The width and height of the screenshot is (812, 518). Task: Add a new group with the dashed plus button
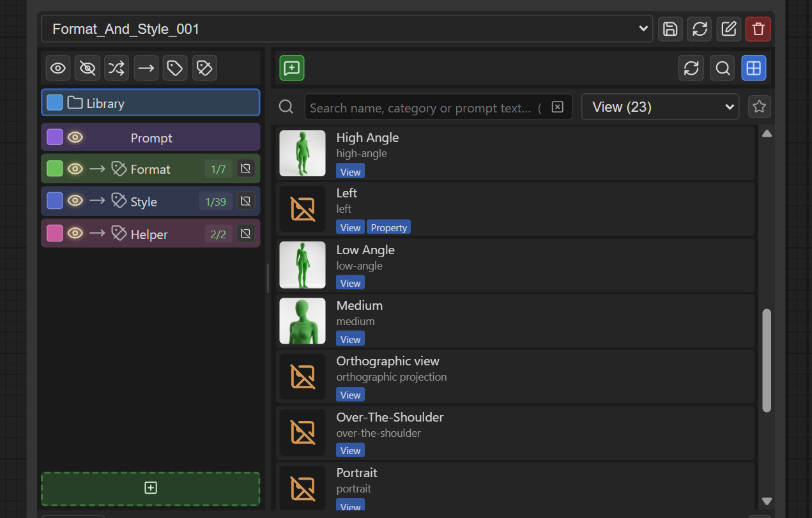[x=151, y=488]
